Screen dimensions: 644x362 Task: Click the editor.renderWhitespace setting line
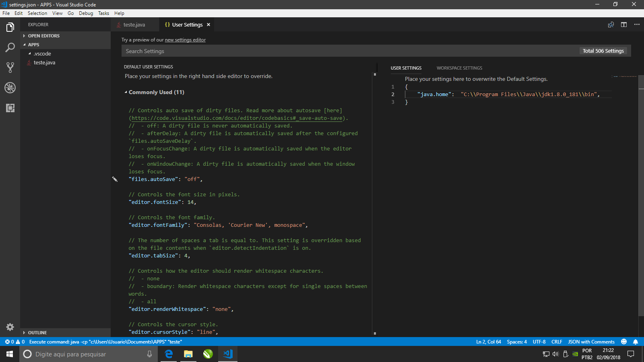coord(181,309)
